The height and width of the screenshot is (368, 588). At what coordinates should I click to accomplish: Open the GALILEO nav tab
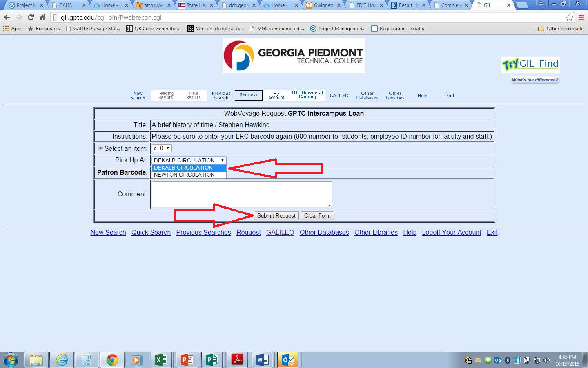(339, 96)
